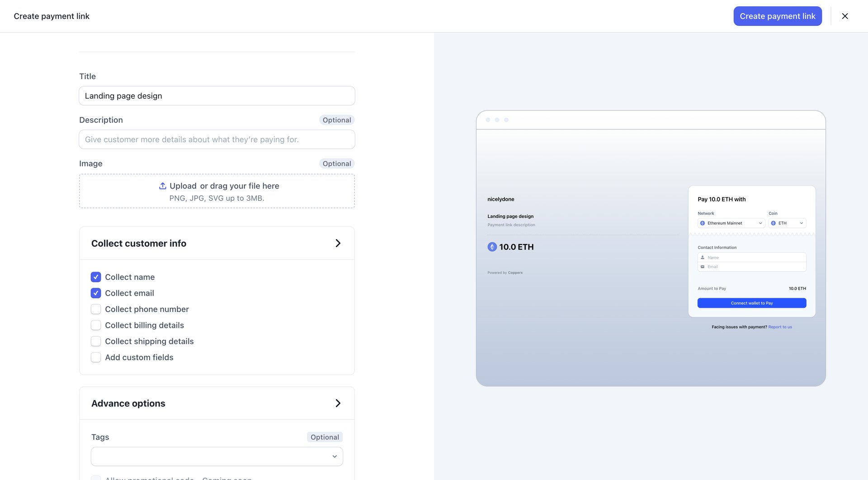Image resolution: width=868 pixels, height=480 pixels.
Task: Enable Collect billing details
Action: point(96,325)
